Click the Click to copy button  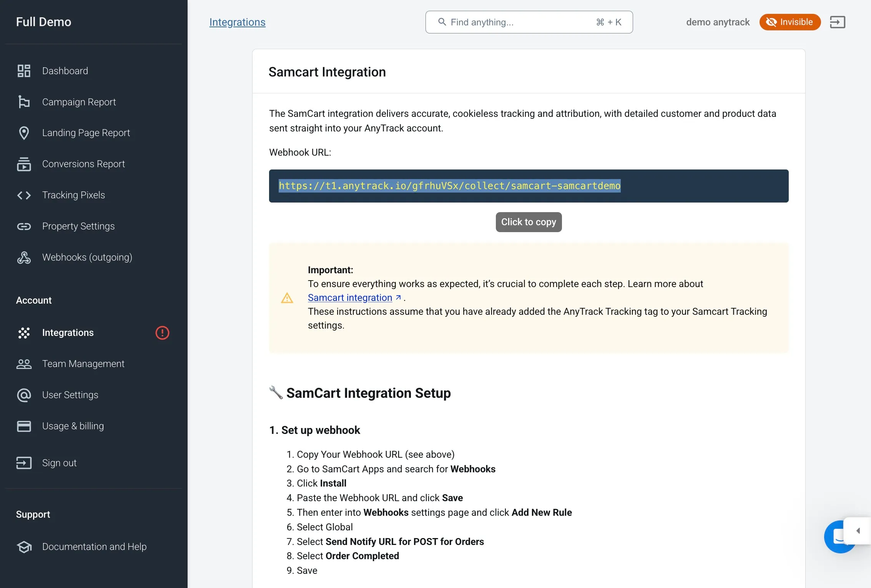[x=529, y=222]
